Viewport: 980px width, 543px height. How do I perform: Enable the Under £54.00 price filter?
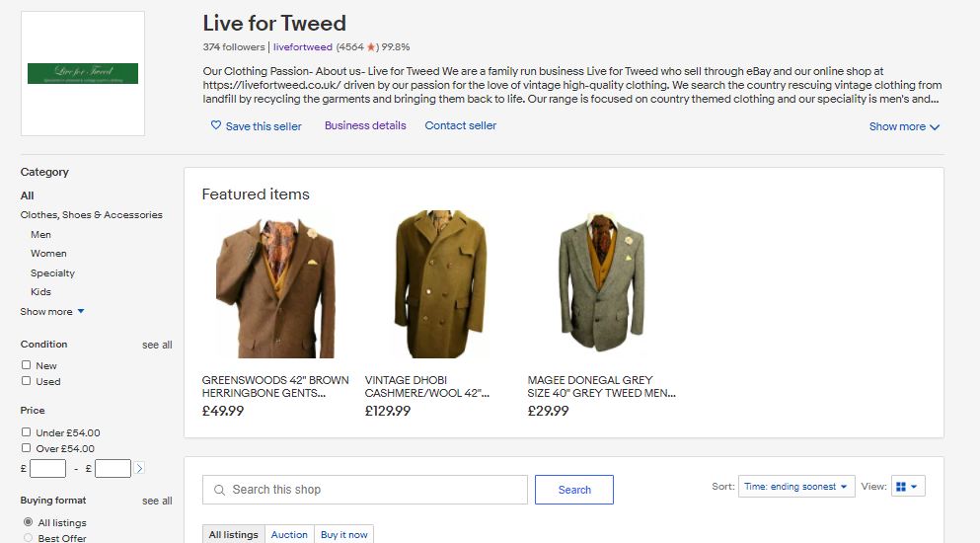[27, 432]
